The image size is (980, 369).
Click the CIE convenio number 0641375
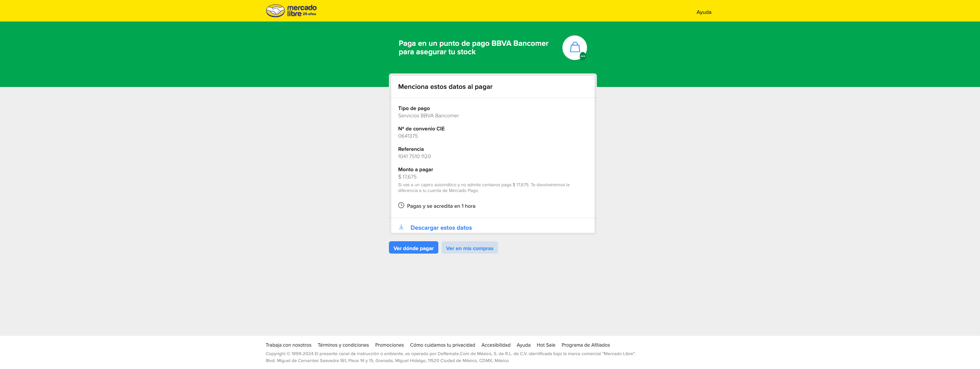(408, 136)
